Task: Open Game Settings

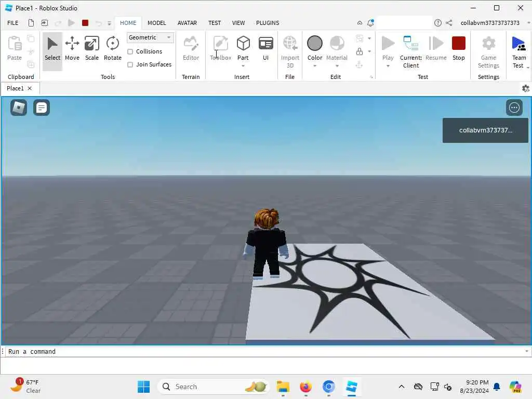Action: (488, 51)
